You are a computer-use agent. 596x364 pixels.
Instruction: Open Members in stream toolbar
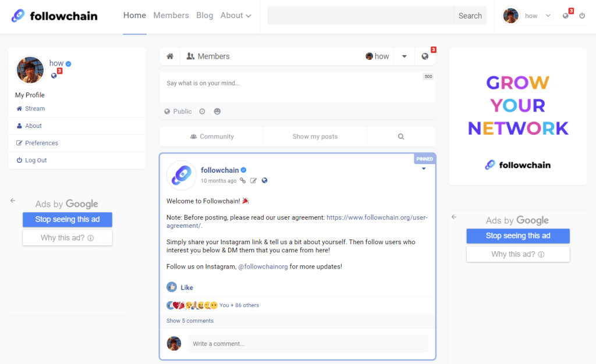tap(208, 56)
